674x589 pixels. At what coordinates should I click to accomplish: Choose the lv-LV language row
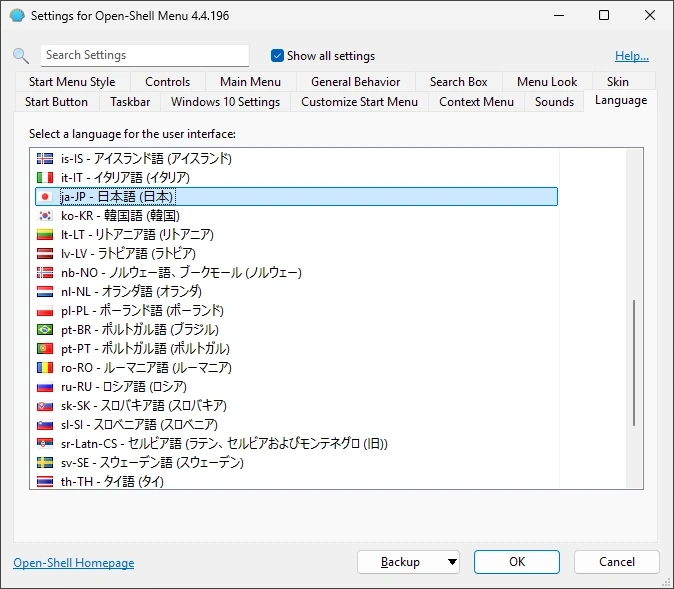click(297, 253)
